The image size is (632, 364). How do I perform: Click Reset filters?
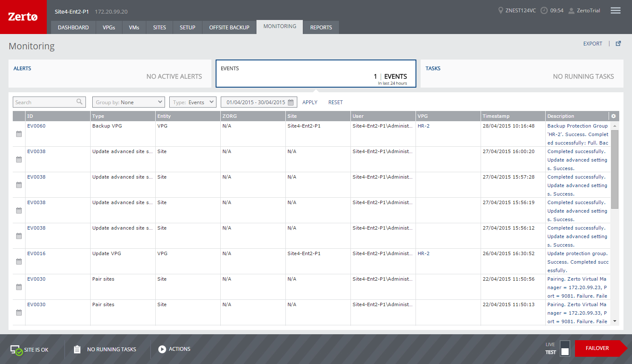click(336, 102)
